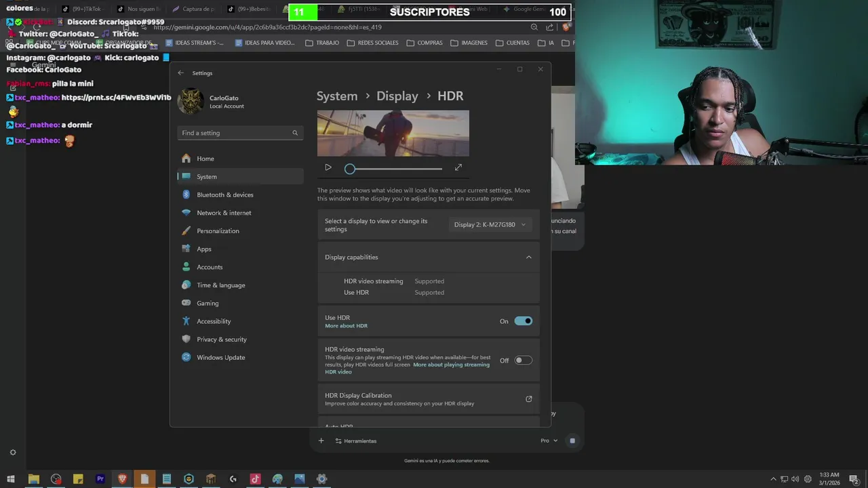Click the taskbar clock showing 1:33 AM

(x=829, y=479)
